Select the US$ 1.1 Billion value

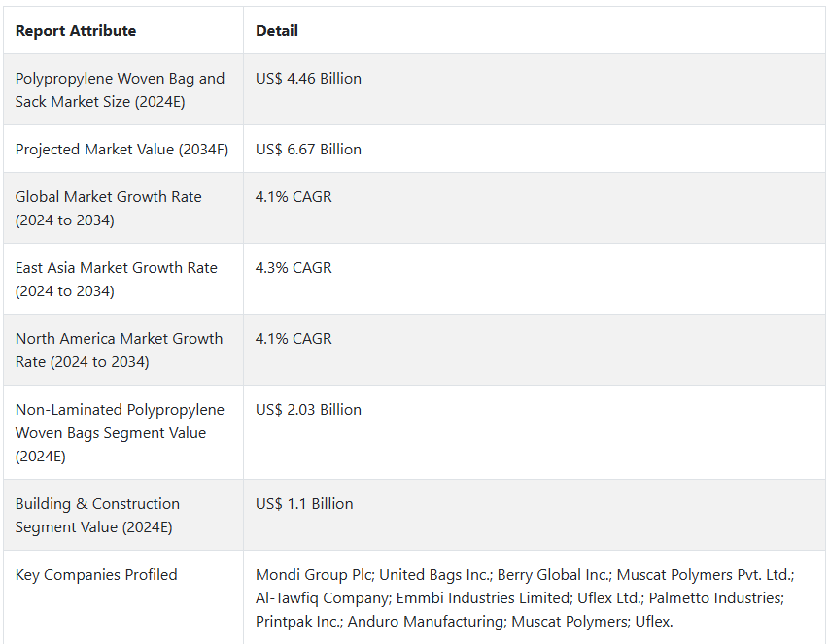[304, 503]
